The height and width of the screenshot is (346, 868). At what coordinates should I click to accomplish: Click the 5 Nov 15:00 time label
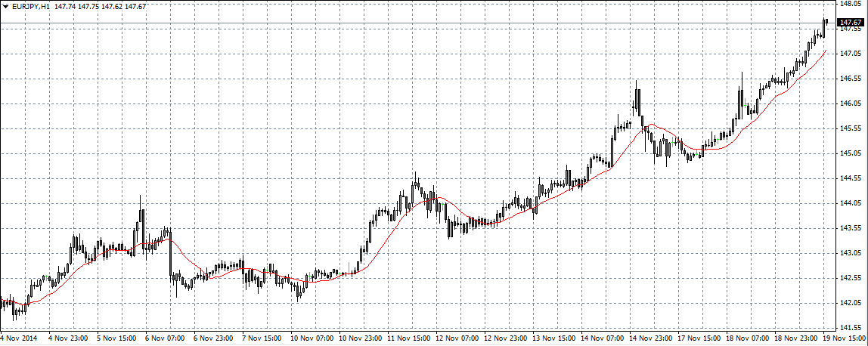point(116,338)
